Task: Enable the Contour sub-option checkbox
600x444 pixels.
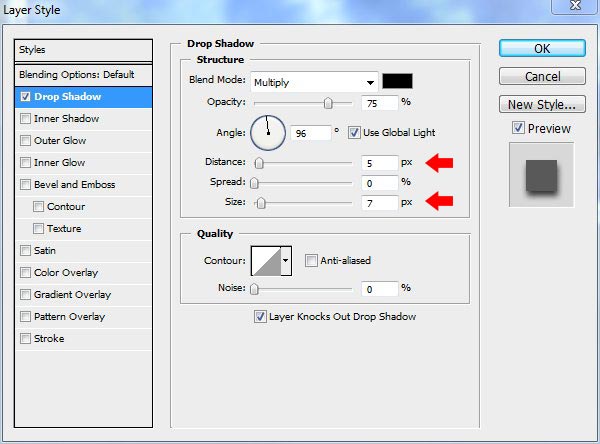Action: point(38,207)
